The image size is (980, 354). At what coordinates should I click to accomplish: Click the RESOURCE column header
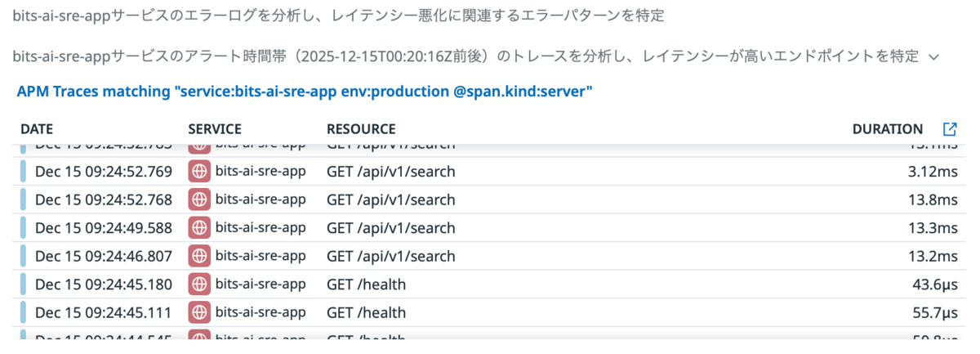[x=361, y=129]
